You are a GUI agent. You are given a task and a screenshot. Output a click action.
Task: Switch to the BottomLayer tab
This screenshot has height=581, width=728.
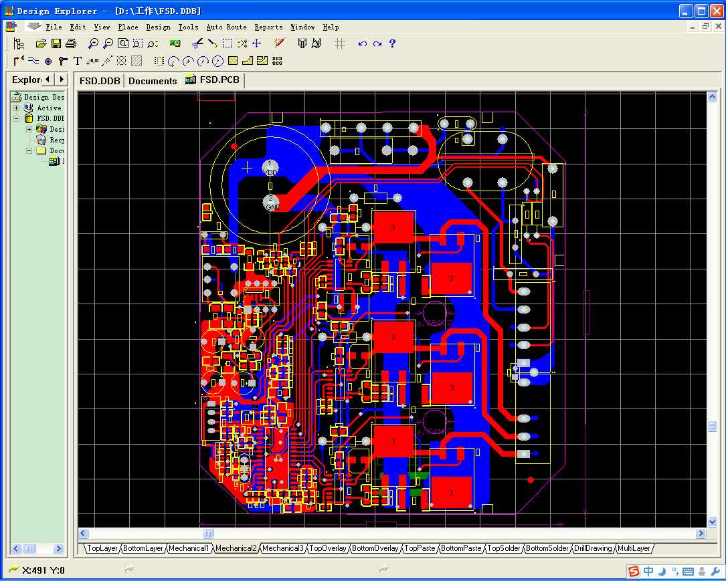click(143, 548)
